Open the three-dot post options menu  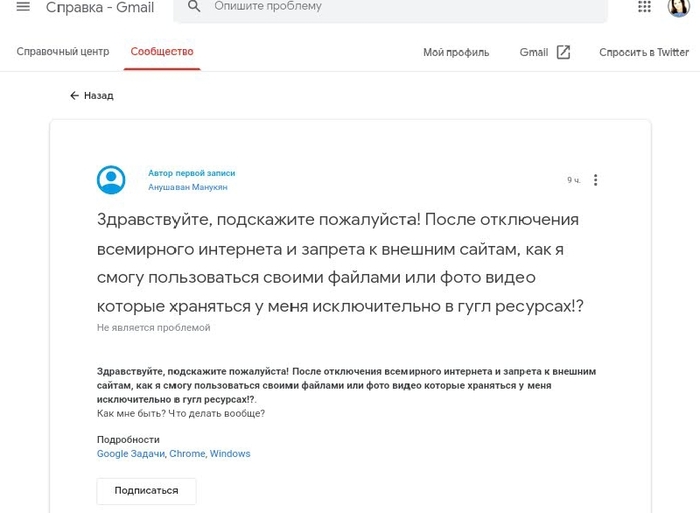[x=596, y=180]
